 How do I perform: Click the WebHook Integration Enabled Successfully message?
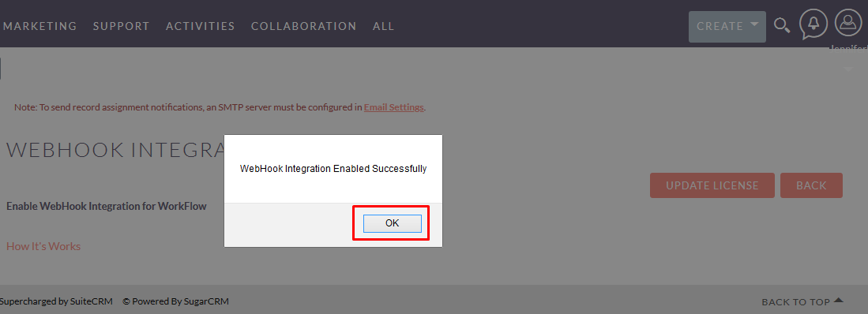pyautogui.click(x=333, y=169)
